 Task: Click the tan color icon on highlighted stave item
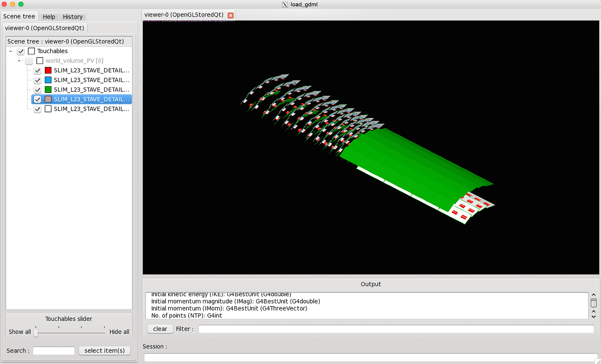(x=47, y=99)
